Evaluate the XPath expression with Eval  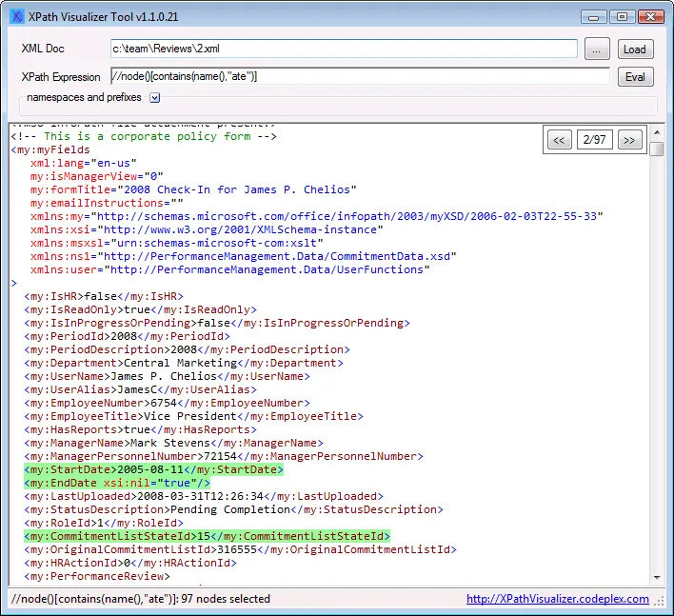tap(635, 77)
